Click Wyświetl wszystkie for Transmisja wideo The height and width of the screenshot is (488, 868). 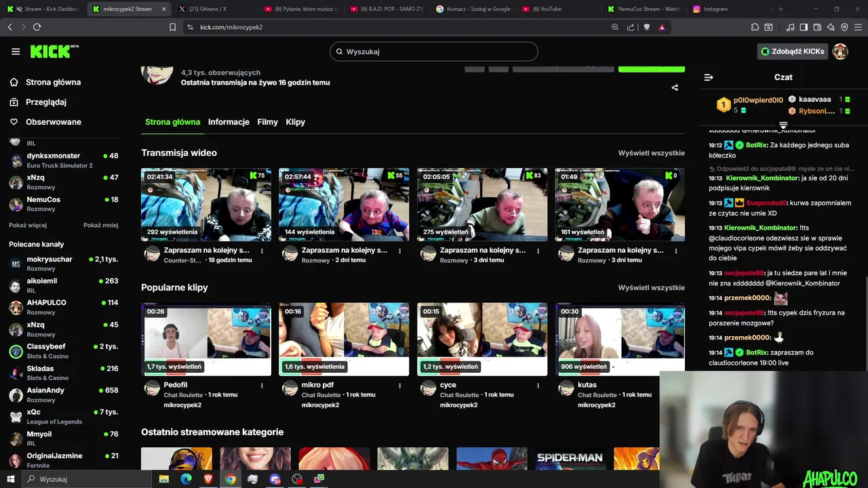pyautogui.click(x=651, y=153)
